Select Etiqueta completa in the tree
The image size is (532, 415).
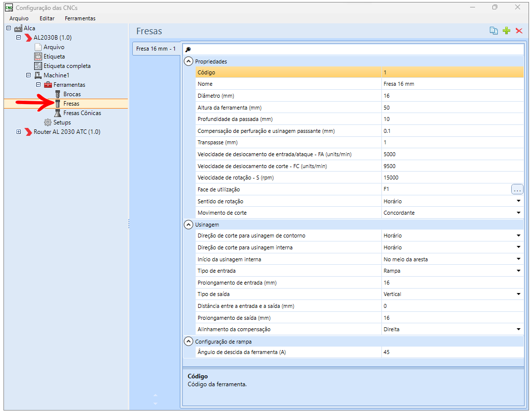[x=67, y=66]
